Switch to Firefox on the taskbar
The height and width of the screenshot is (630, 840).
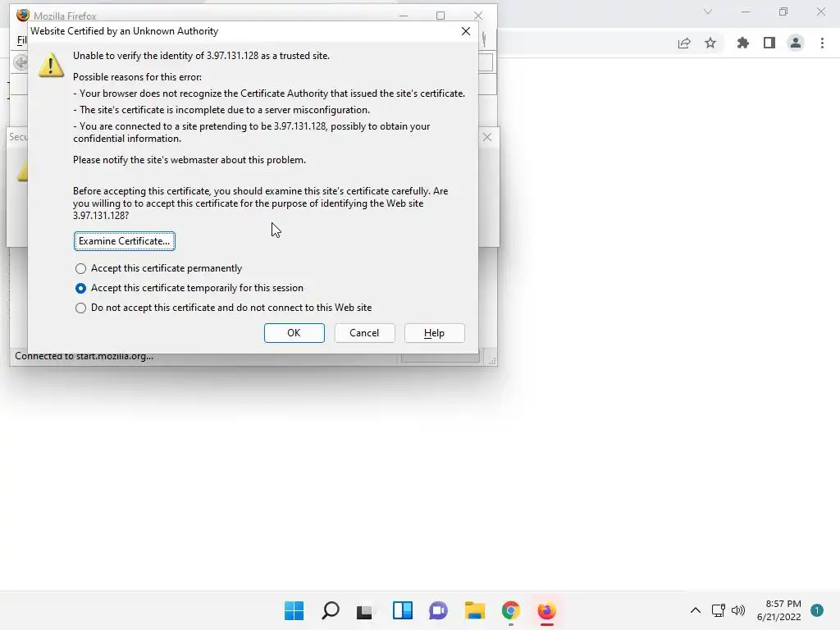click(546, 610)
